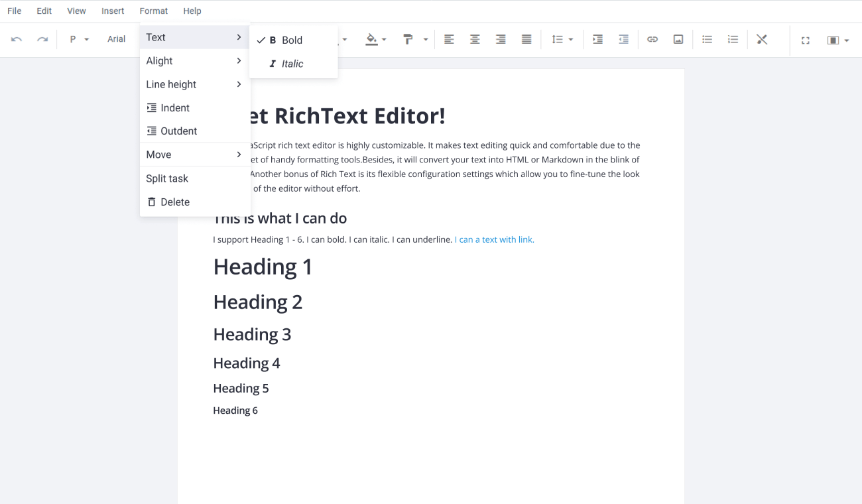Create a numbered list

[733, 40]
